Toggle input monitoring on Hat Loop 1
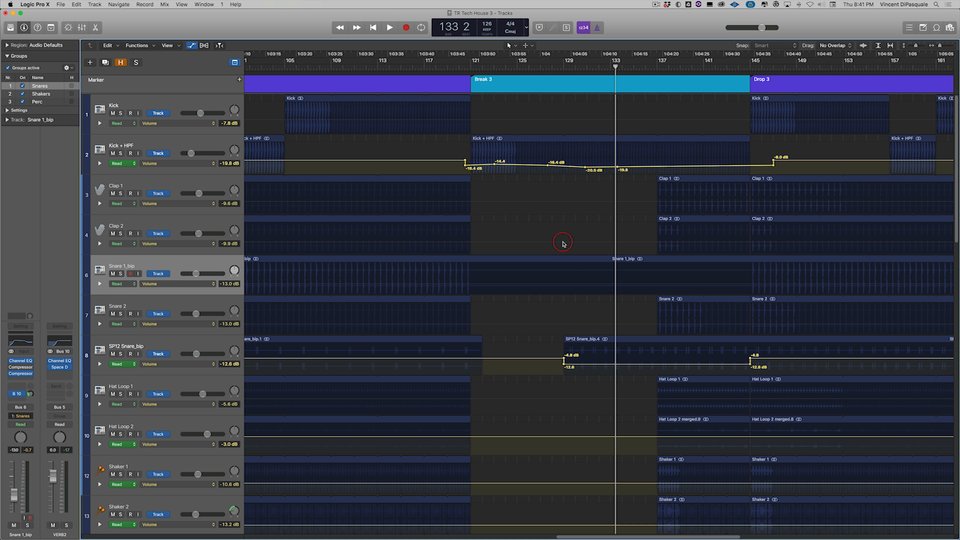Viewport: 960px width, 540px height. pyautogui.click(x=138, y=394)
